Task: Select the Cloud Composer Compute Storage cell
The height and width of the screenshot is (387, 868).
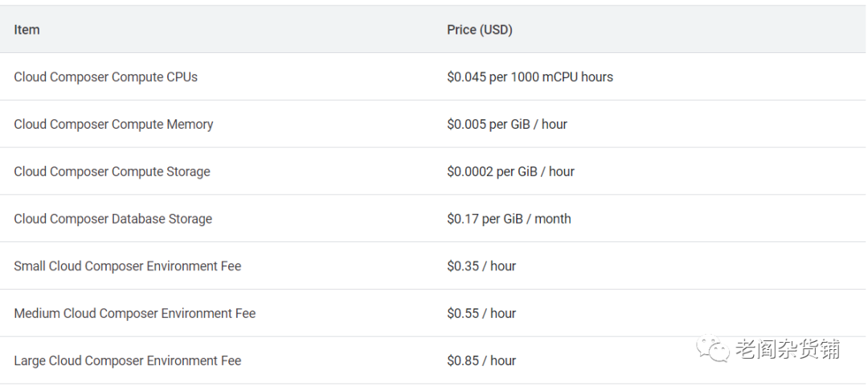Action: pyautogui.click(x=112, y=171)
